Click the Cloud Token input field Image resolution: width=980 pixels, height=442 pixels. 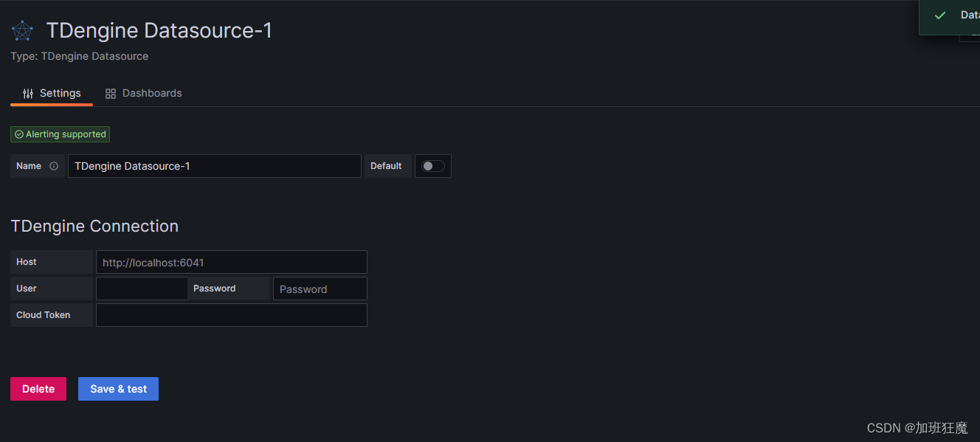[x=232, y=315]
